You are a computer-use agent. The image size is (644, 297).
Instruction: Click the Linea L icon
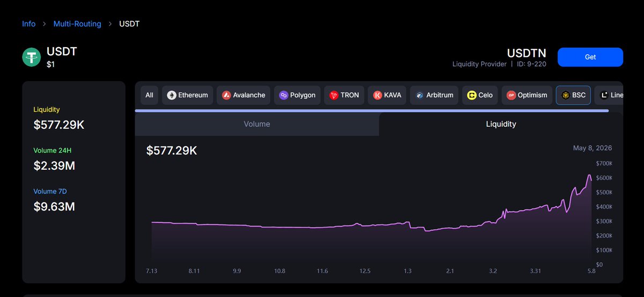(x=604, y=95)
